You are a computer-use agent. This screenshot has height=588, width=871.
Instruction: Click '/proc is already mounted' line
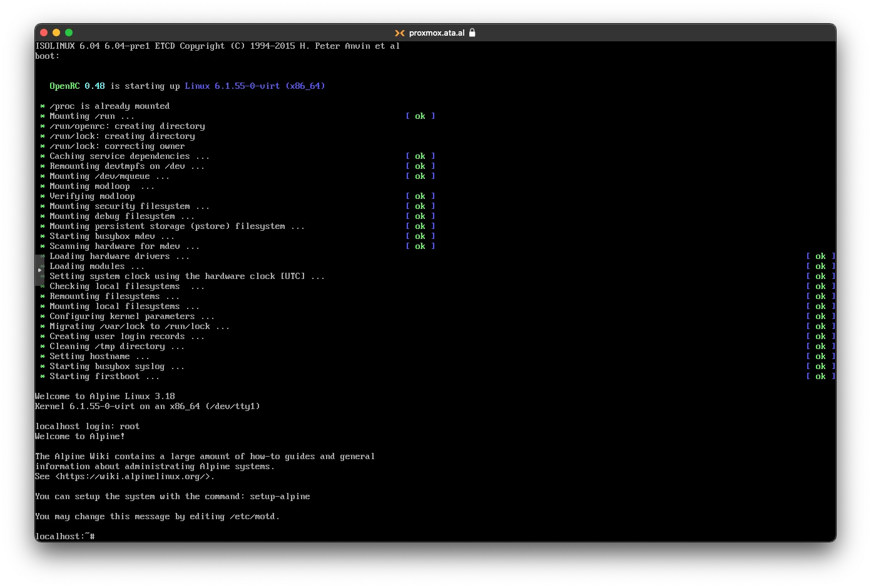(x=110, y=106)
